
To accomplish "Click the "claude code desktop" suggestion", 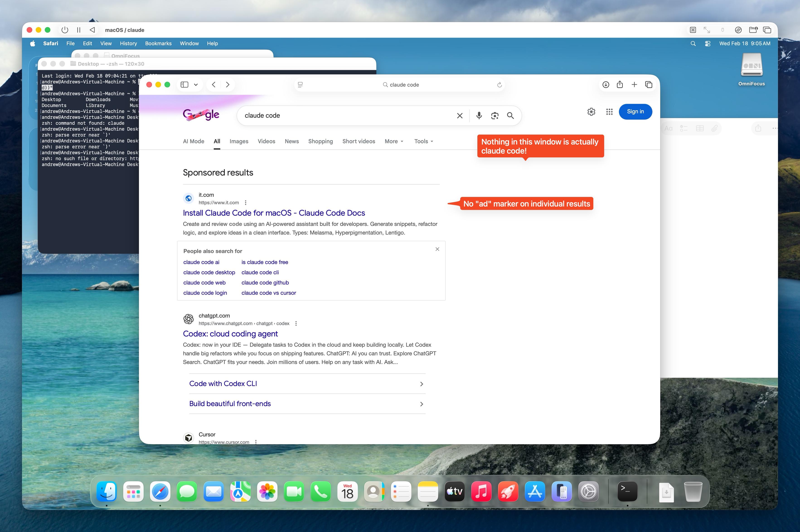I will 209,272.
